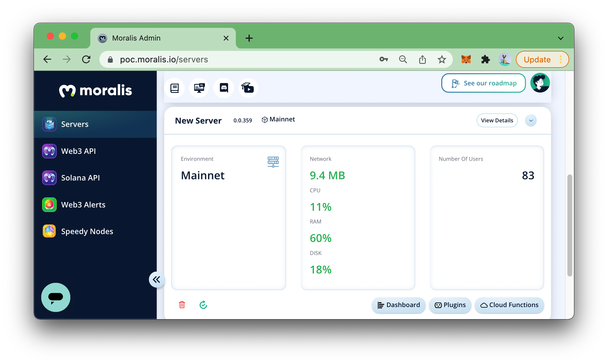This screenshot has width=608, height=364.
Task: Click See our roadmap button
Action: pyautogui.click(x=483, y=83)
